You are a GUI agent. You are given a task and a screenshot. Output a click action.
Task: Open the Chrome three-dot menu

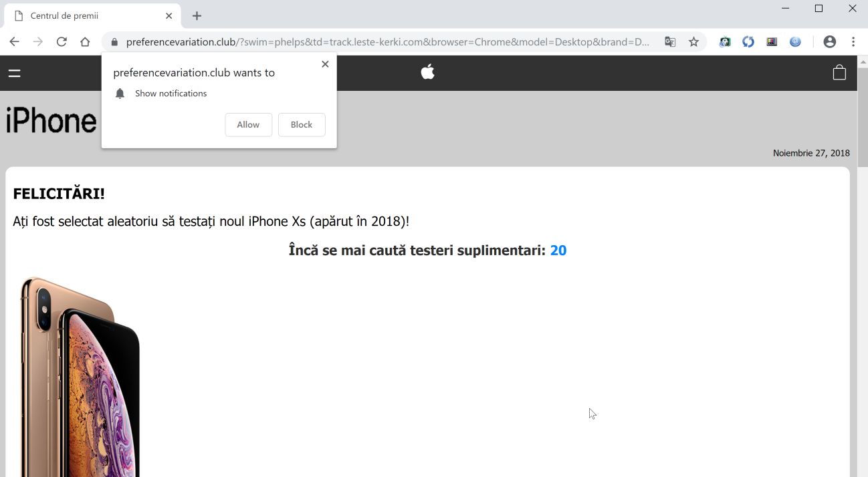(853, 41)
